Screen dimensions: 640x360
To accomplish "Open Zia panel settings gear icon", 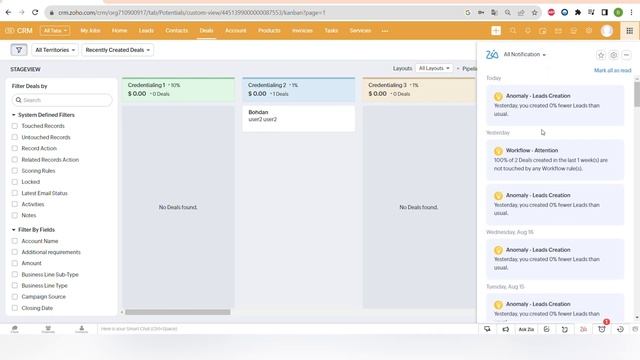I will (613, 55).
